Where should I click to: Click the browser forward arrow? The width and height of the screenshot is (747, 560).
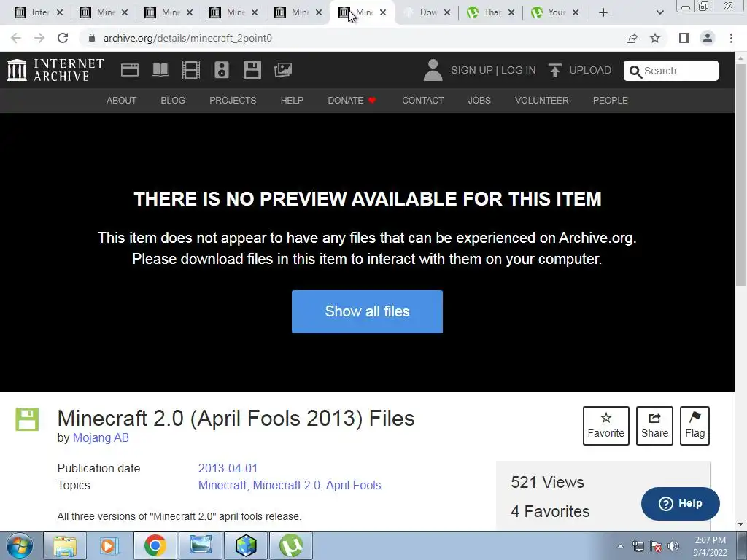point(39,38)
